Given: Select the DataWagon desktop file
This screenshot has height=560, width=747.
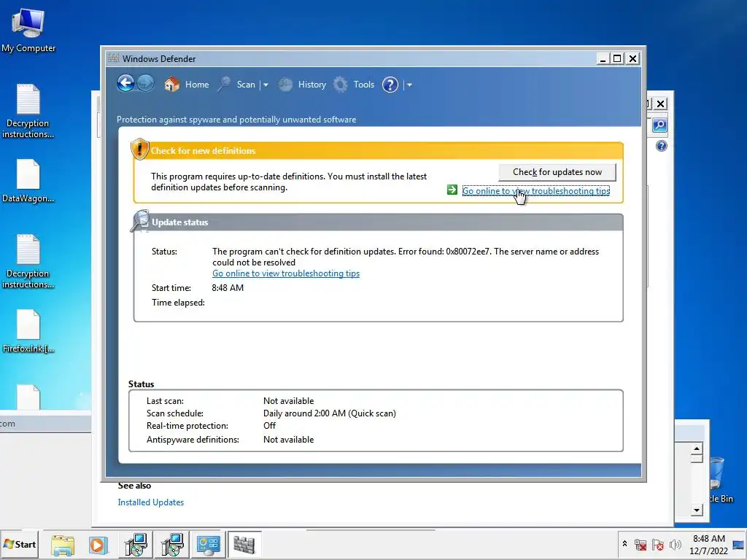Looking at the screenshot, I should click(x=28, y=181).
